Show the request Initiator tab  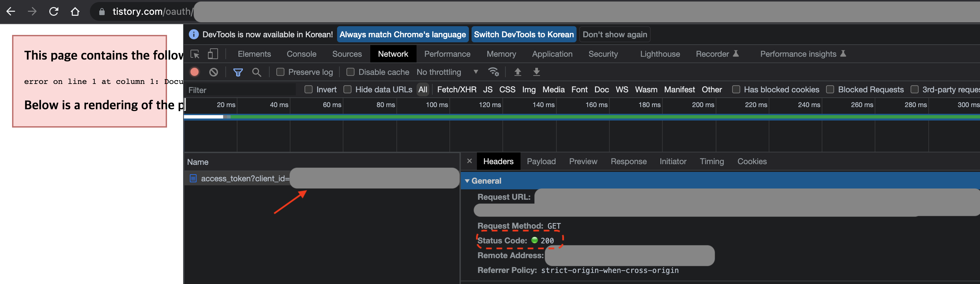point(672,161)
